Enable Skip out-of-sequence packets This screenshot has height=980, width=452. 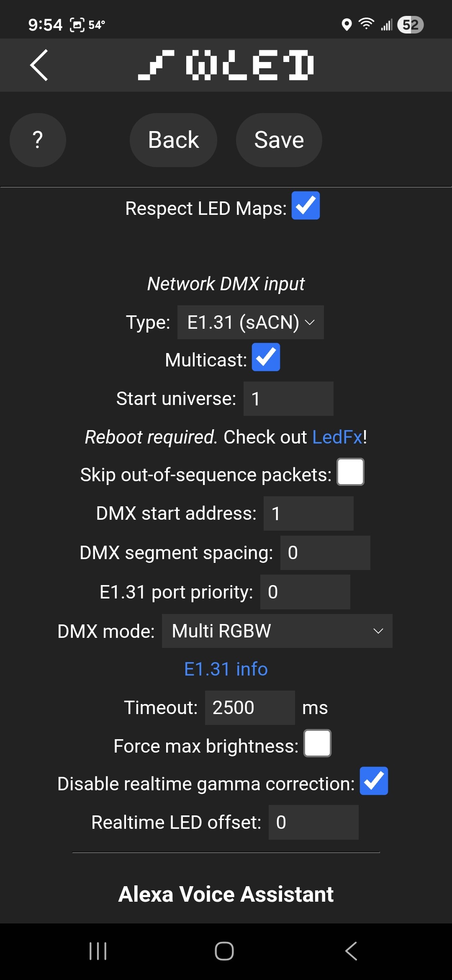(x=351, y=472)
